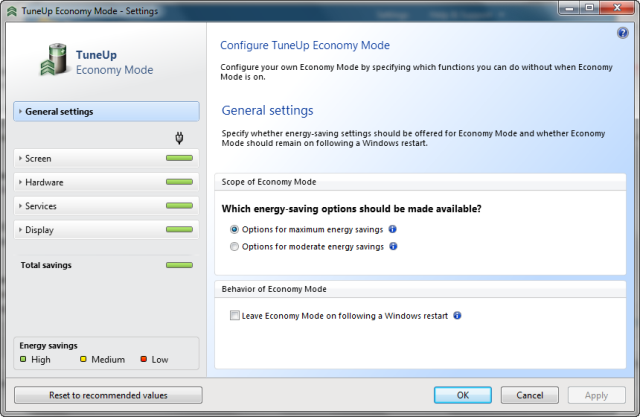Click the Scope of Economy Mode header

pos(420,182)
